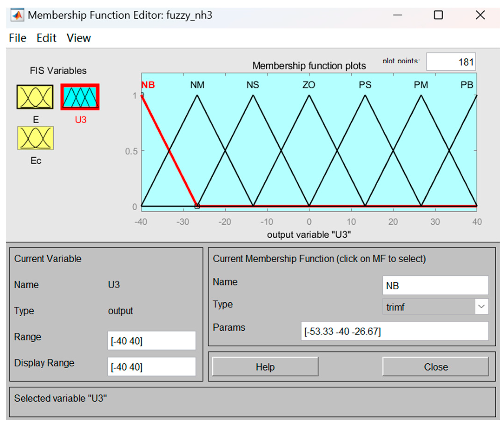Click the Params field for NB
The width and height of the screenshot is (504, 426).
[394, 331]
